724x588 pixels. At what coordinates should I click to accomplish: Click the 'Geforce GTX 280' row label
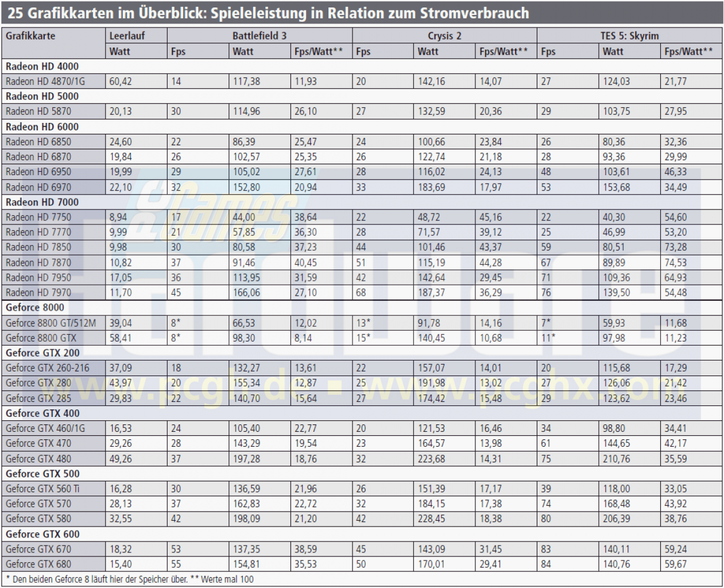click(x=38, y=382)
